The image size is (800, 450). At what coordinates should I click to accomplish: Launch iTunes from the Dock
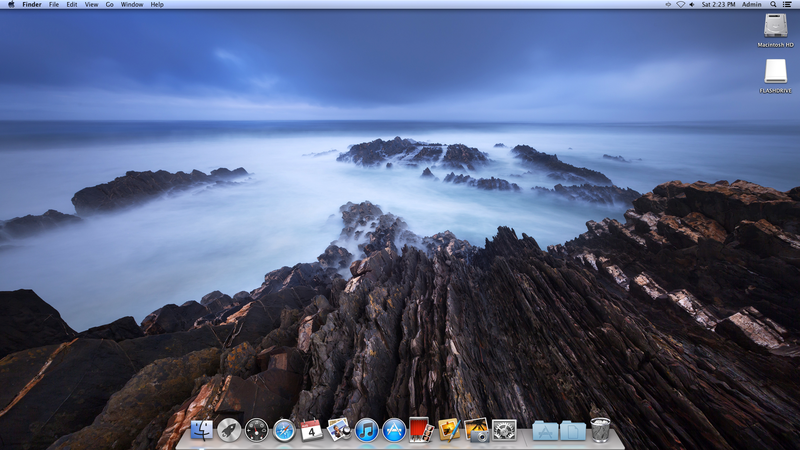click(366, 430)
